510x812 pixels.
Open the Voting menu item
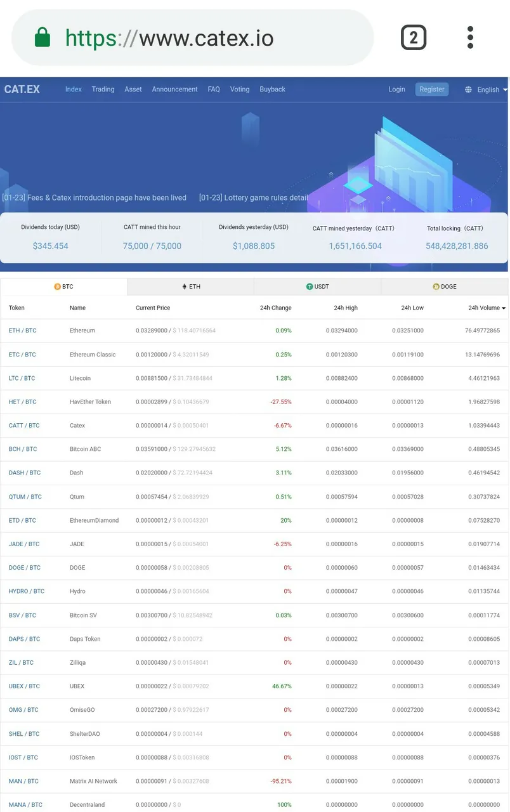(x=240, y=89)
